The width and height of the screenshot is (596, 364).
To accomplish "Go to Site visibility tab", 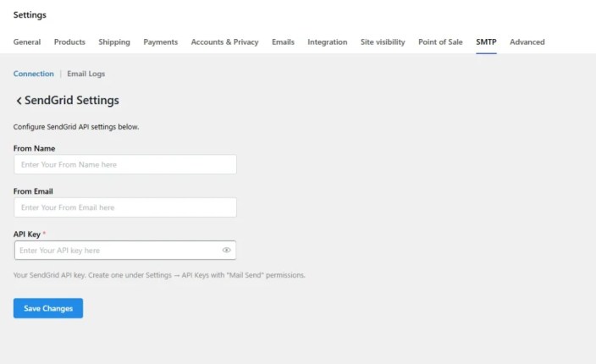I will (x=383, y=41).
